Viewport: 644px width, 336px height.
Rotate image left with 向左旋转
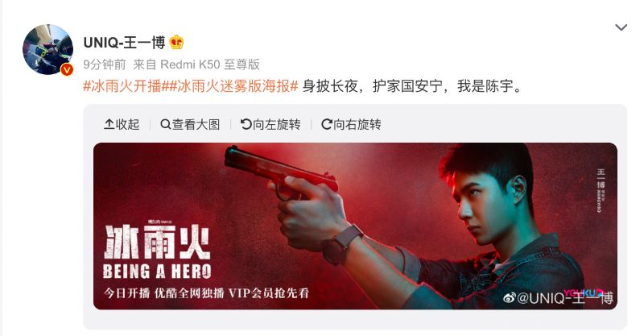coord(270,124)
